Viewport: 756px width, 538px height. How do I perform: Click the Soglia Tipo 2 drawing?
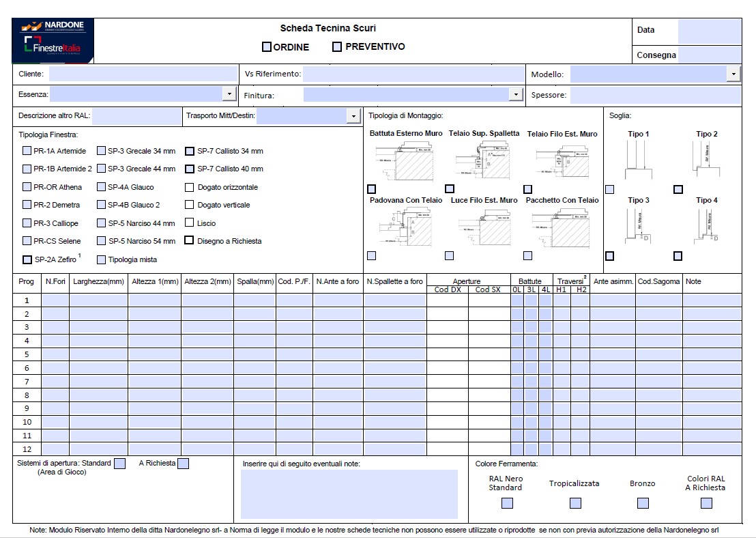(x=706, y=159)
